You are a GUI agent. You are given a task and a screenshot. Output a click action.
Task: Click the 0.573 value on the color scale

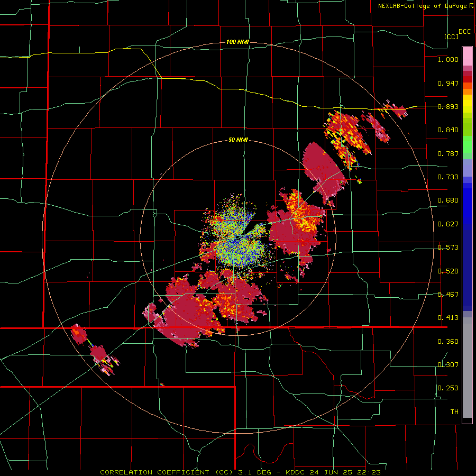(448, 248)
